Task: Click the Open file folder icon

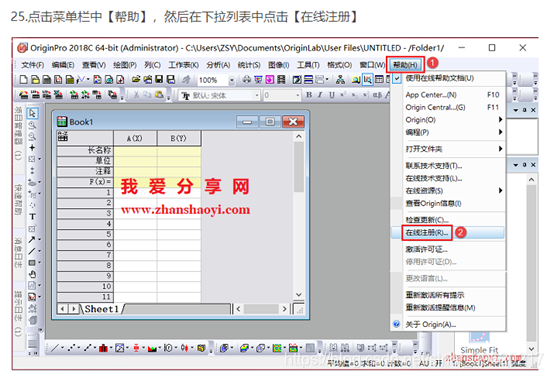Action: [x=136, y=79]
